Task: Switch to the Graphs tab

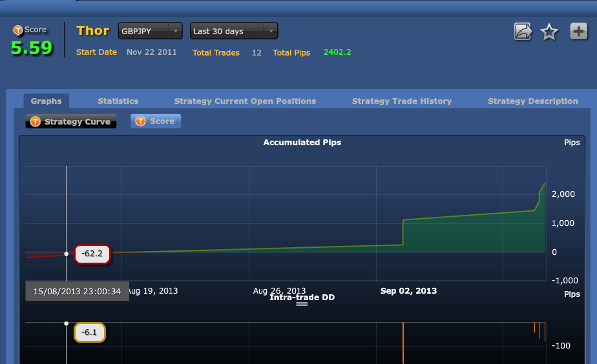Action: pos(46,101)
